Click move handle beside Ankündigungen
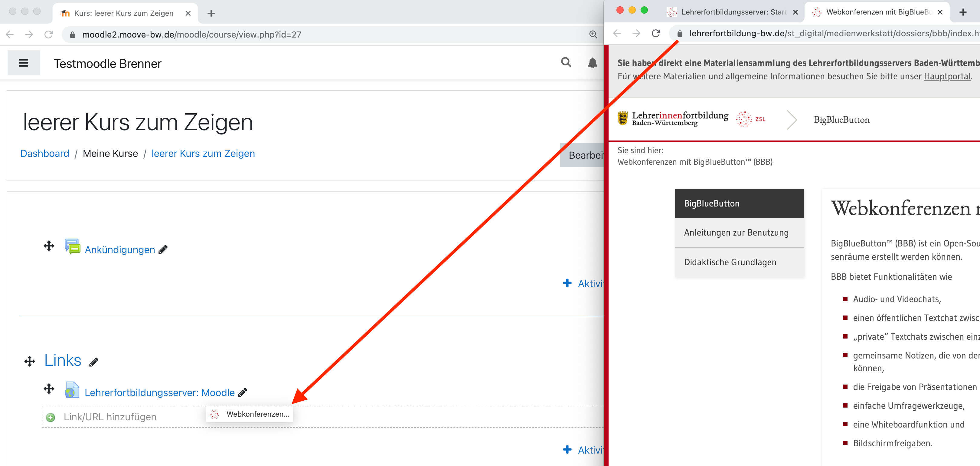Screen dimensions: 980x466 49,246
